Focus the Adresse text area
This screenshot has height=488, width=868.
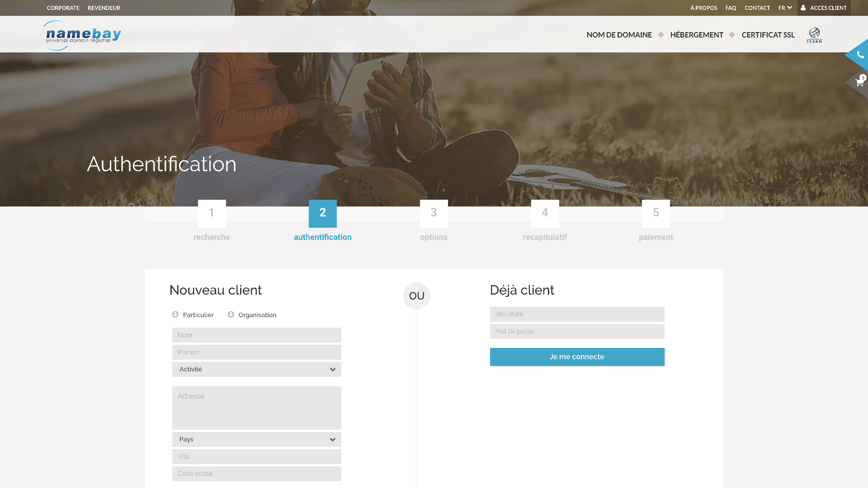pos(256,408)
